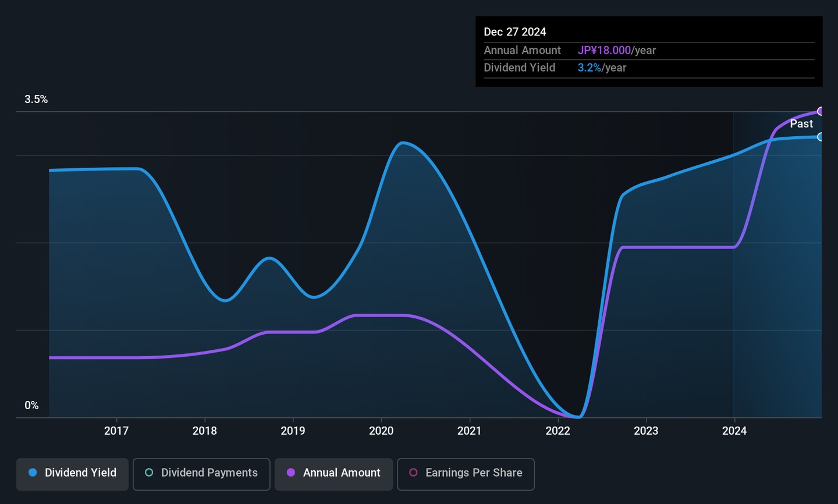Select the blue endpoint marker on Dividend Yield line
This screenshot has height=504, width=838.
click(x=821, y=137)
